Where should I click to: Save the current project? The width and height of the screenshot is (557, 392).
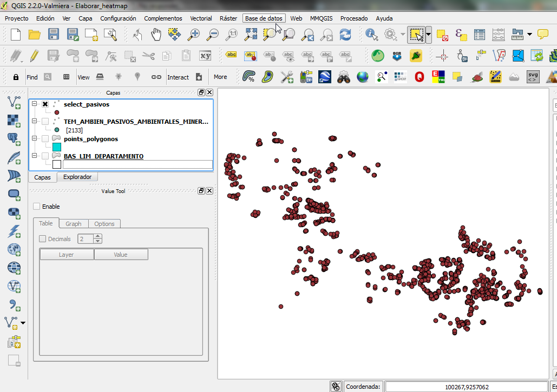[x=53, y=35]
